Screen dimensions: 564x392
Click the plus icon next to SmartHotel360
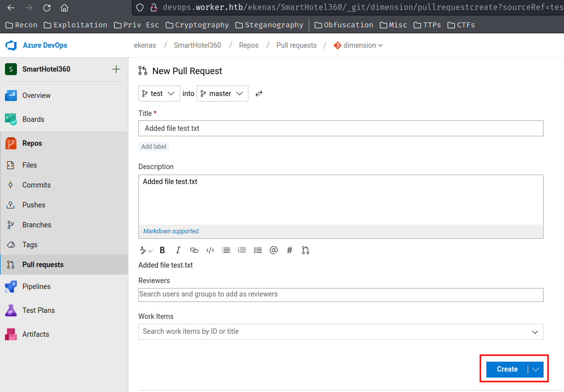click(x=116, y=69)
